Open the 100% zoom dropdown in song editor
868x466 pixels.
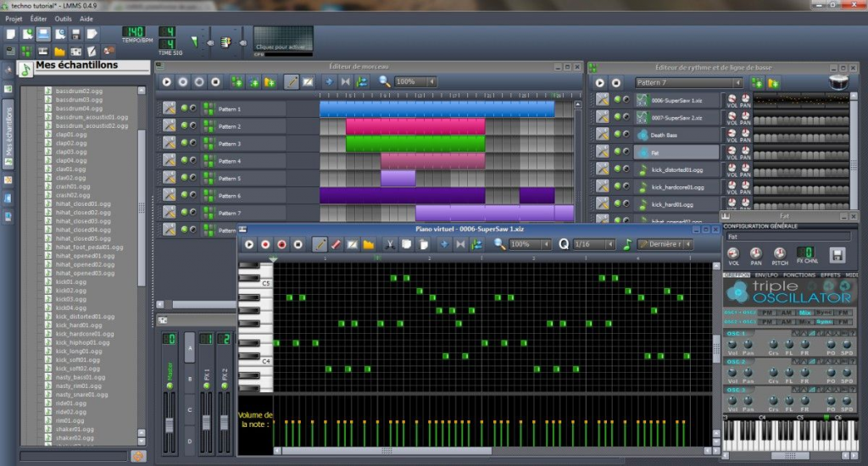[415, 82]
